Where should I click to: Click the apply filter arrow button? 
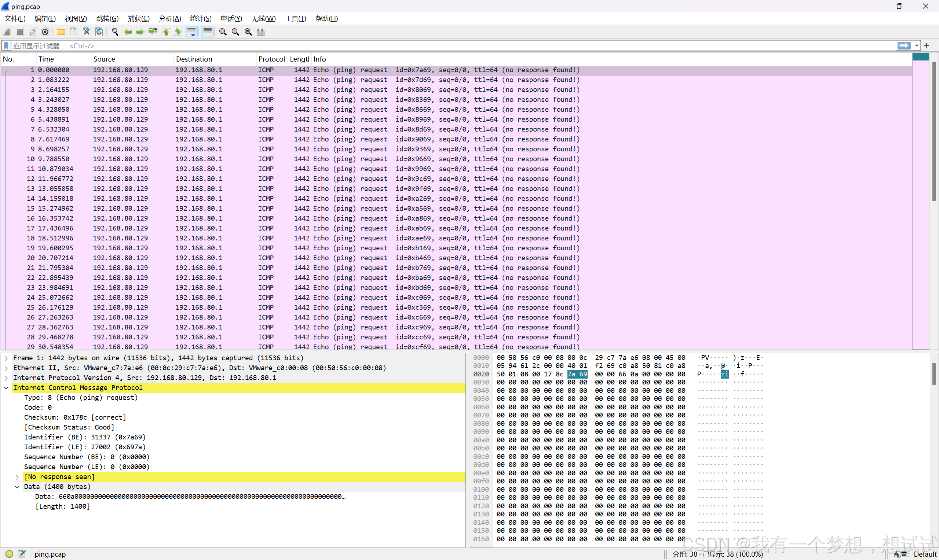click(x=904, y=46)
